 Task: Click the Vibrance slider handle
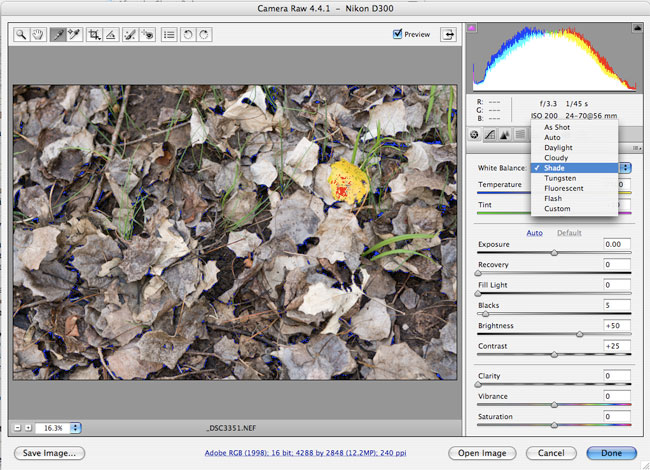pos(554,405)
